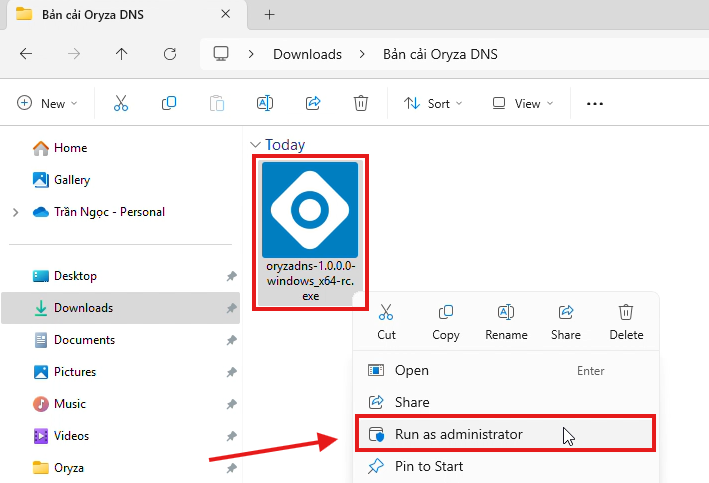Click the Cut icon in the toolbar

121,104
